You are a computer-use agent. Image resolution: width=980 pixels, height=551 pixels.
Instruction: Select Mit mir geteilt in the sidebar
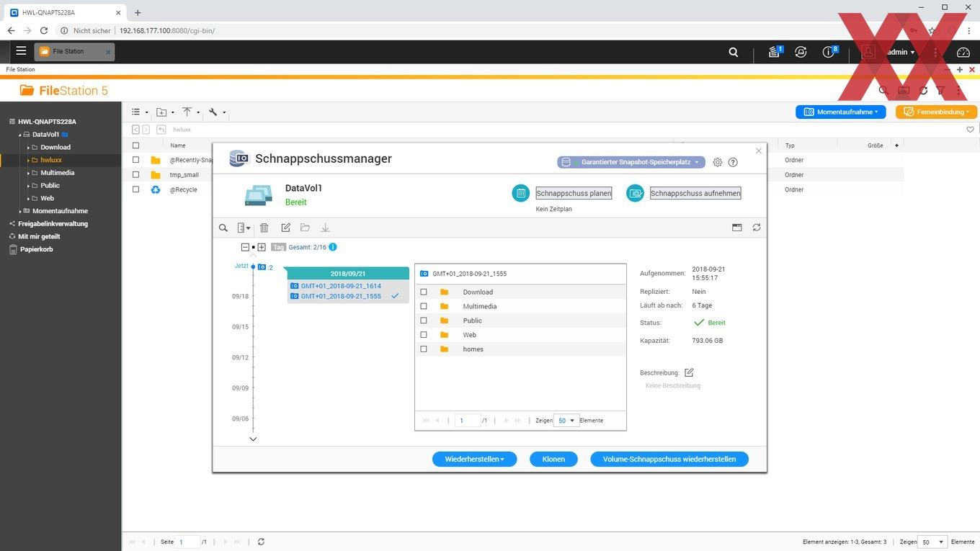[39, 236]
